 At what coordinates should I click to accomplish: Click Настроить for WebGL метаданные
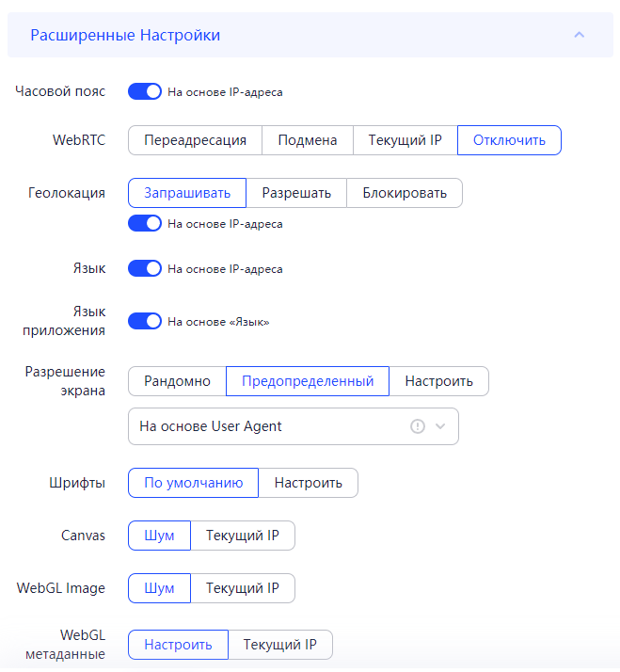pyautogui.click(x=178, y=645)
